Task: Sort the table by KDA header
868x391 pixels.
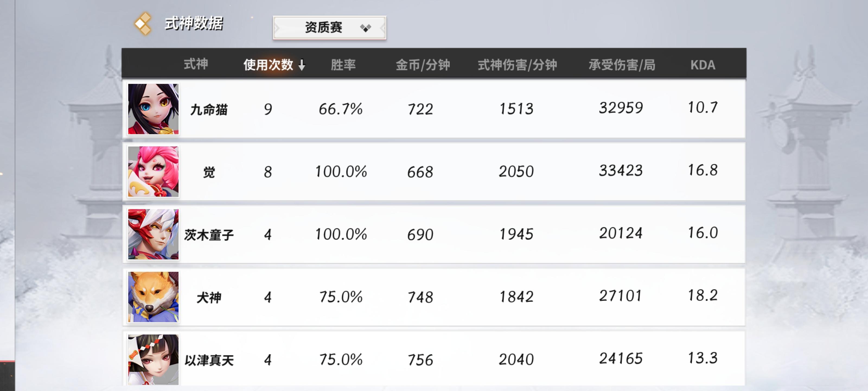Action: [703, 65]
